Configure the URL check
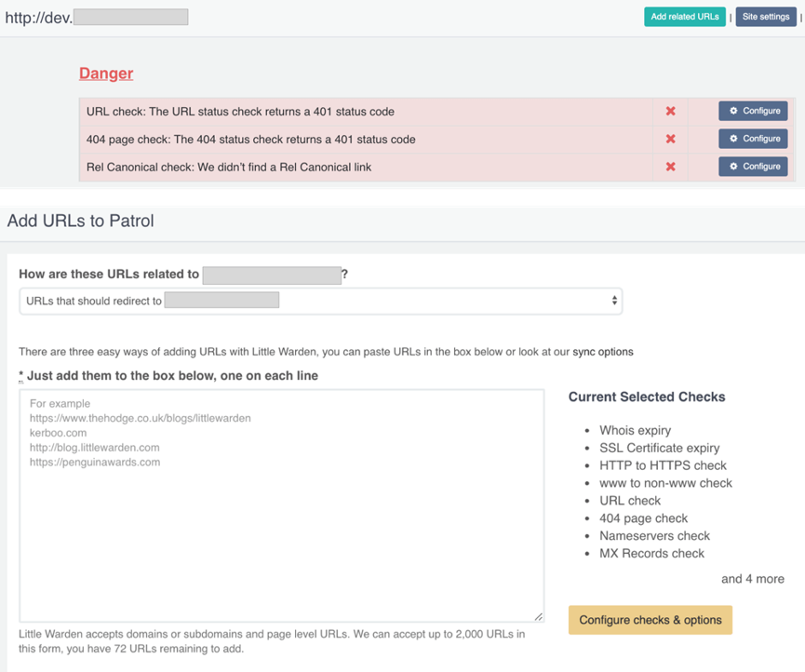Screen dimensions: 805x672 pyautogui.click(x=753, y=111)
